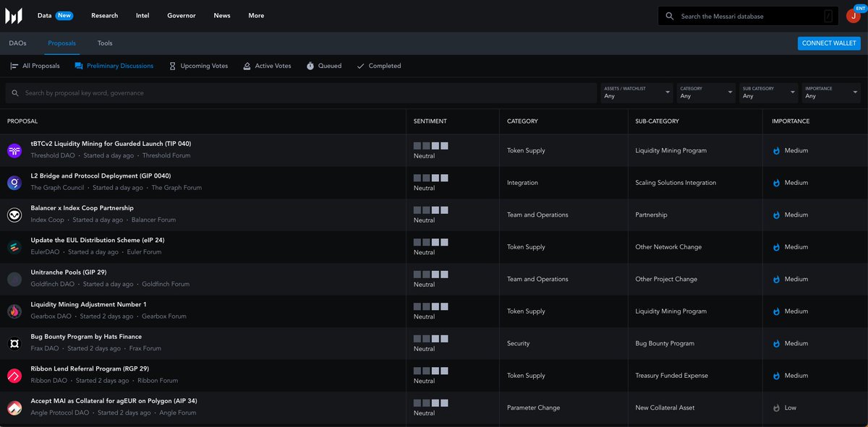Click the Security category cell
The image size is (868, 427).
pos(518,343)
